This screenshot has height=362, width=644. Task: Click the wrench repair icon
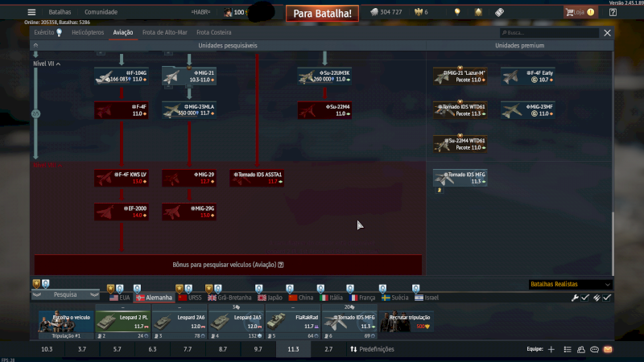click(575, 298)
